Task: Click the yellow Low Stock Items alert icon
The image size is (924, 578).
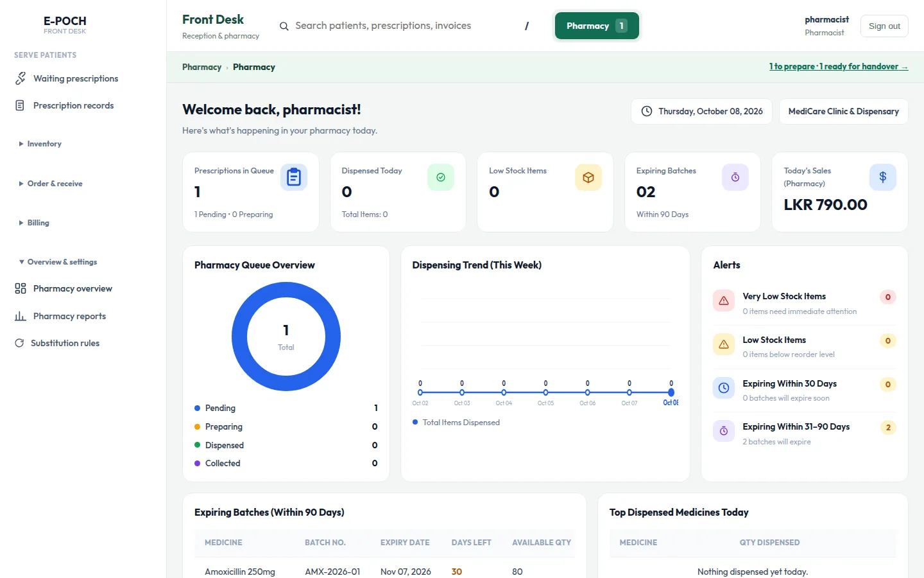Action: tap(724, 344)
